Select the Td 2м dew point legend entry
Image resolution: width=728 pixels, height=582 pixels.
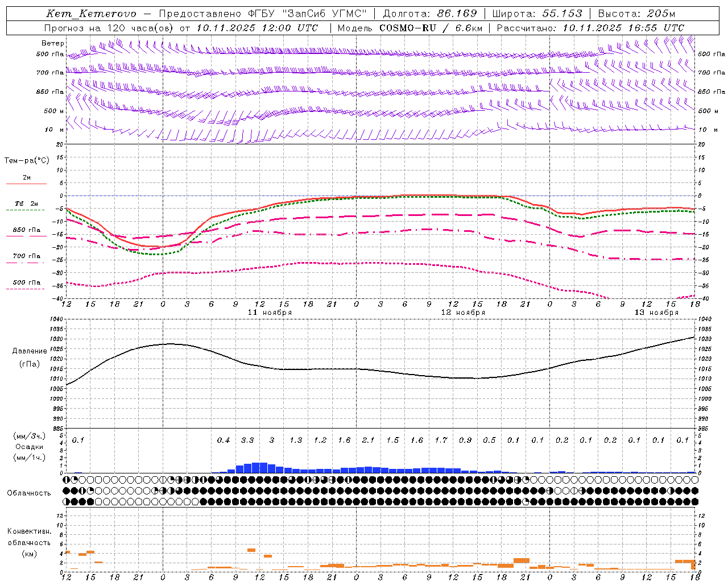[27, 203]
